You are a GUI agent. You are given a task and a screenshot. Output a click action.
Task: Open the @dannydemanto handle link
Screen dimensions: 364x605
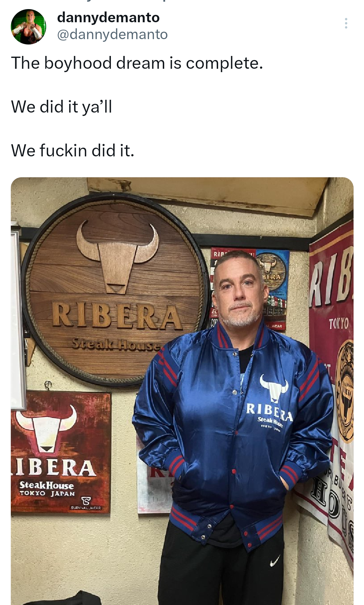[112, 34]
